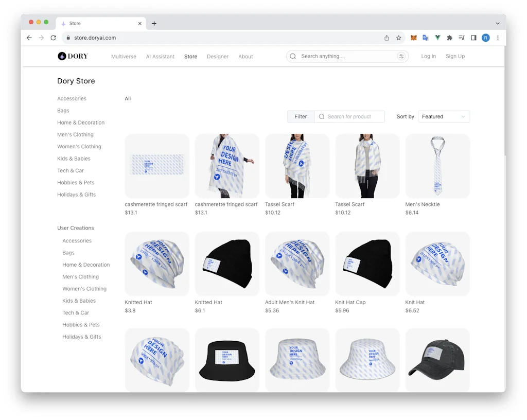Open the MetaMask fox extension
The height and width of the screenshot is (420, 527).
coord(413,38)
